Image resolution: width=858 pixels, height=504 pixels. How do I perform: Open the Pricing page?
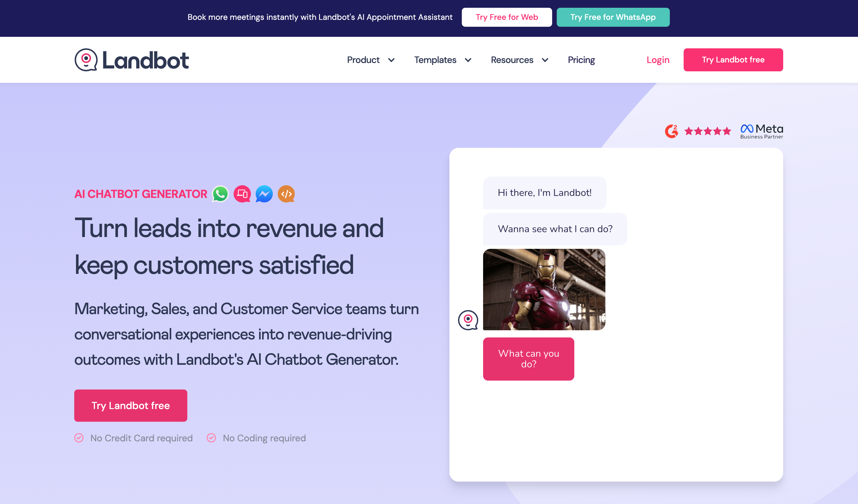point(581,60)
